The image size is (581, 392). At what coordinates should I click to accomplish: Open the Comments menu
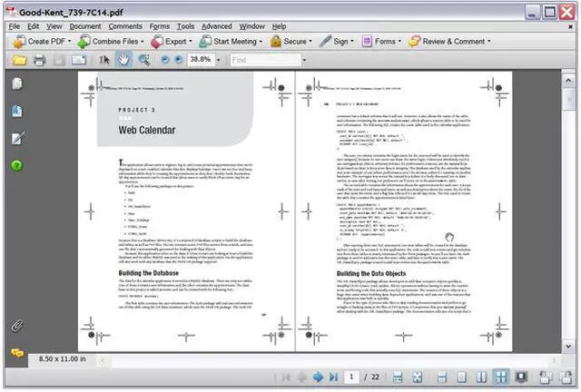pos(125,26)
